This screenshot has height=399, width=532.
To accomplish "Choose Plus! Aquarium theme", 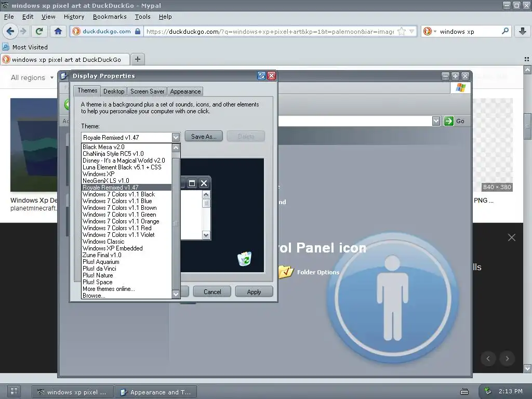I will click(127, 262).
